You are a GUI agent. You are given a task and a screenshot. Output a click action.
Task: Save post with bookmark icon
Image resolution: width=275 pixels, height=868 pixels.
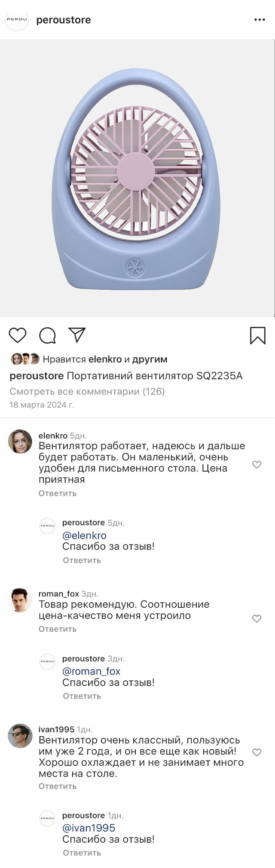[x=257, y=335]
